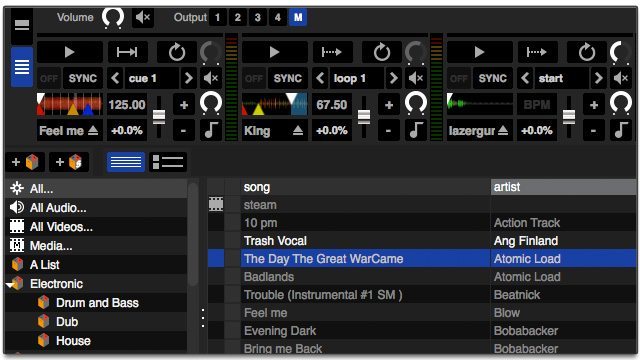The height and width of the screenshot is (360, 640).
Task: Mute the lazergur deck
Action: (621, 78)
